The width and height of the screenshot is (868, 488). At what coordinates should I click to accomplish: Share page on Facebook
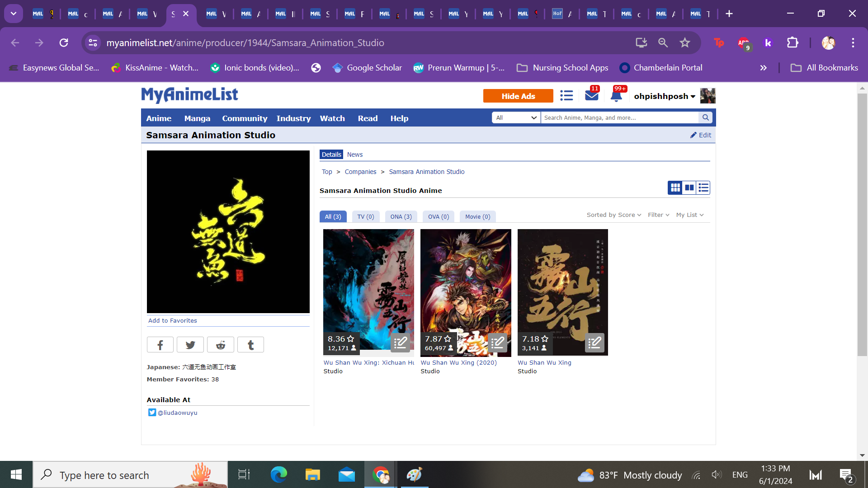click(x=160, y=345)
